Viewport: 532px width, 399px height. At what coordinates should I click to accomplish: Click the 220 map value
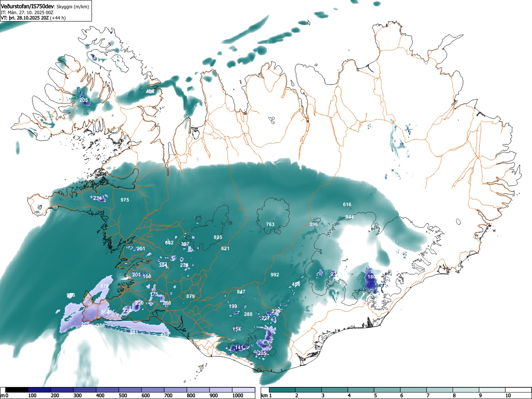(139, 303)
